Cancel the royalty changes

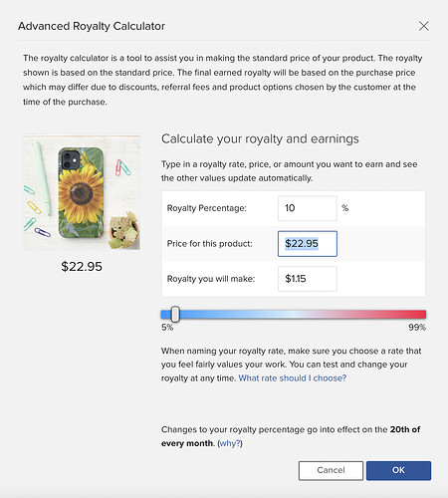coord(331,470)
